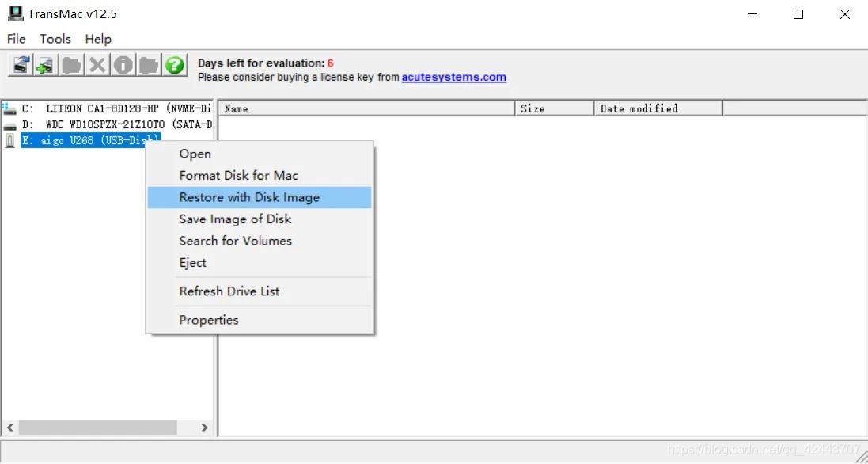Click the right arrow of drive list scrollbar

point(204,428)
